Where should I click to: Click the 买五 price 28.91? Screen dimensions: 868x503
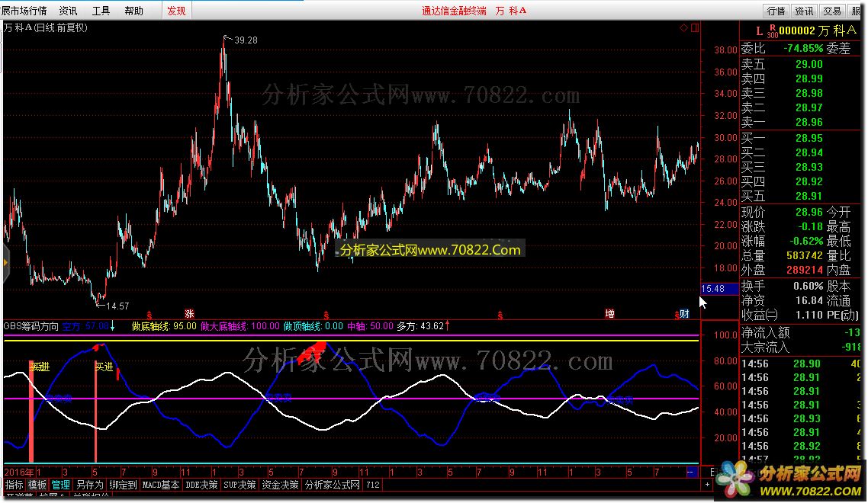(809, 196)
